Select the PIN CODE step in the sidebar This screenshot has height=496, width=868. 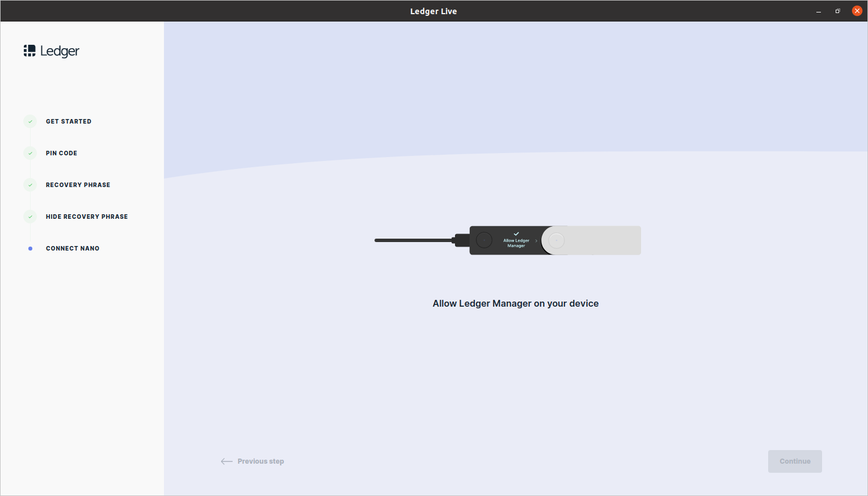pos(61,153)
